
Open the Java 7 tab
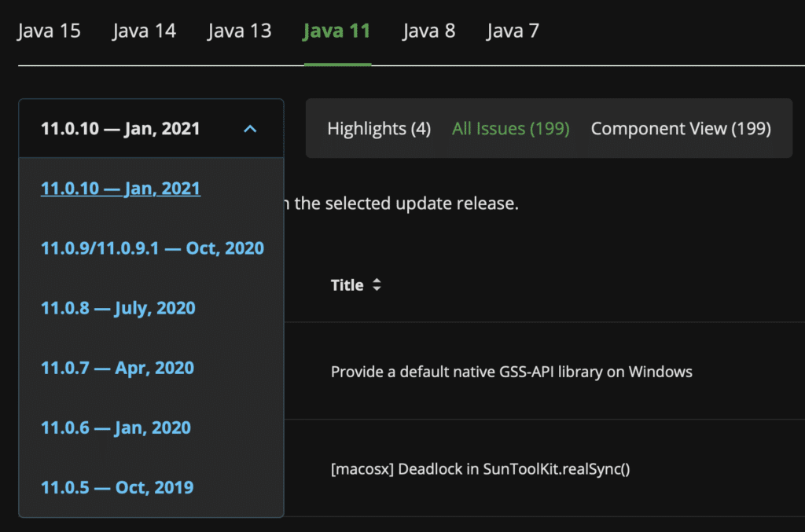point(513,31)
